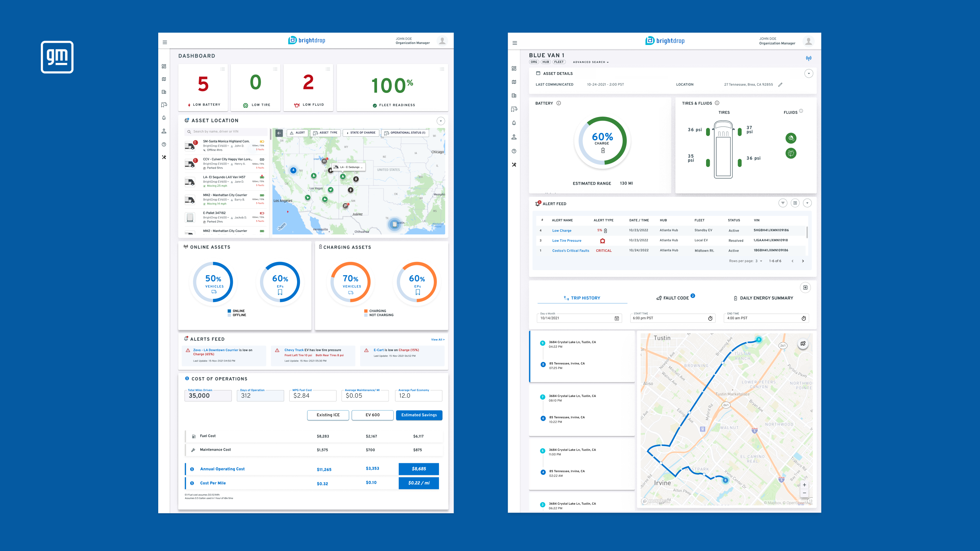
Task: Toggle the ORG filter chip
Action: click(534, 62)
